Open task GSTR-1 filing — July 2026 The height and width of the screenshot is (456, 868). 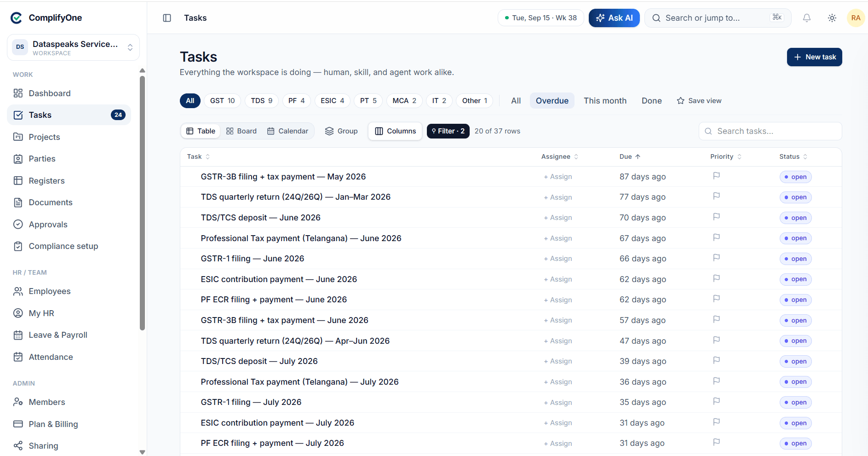pyautogui.click(x=251, y=402)
